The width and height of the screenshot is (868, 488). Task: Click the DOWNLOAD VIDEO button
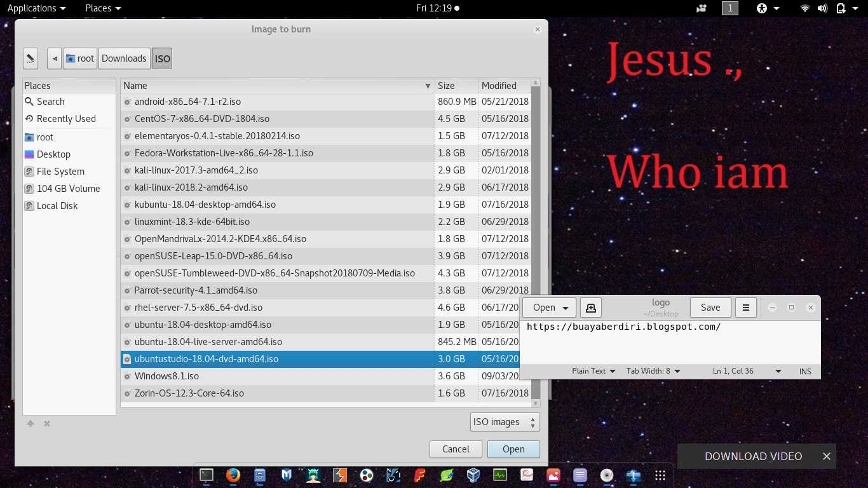tap(753, 456)
